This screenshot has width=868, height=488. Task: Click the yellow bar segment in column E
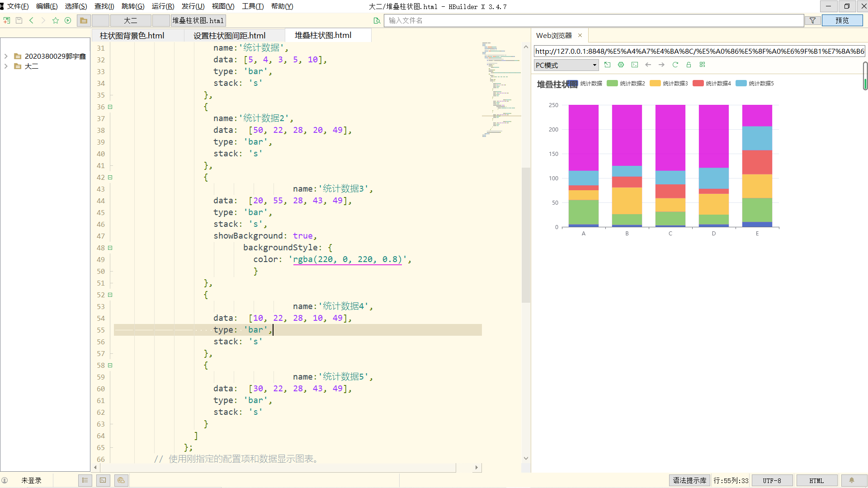(757, 186)
